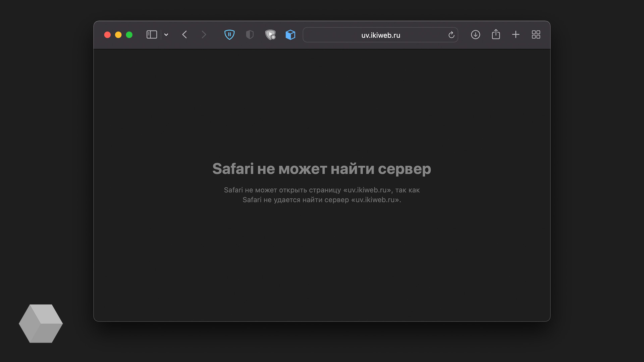
Task: Close the Safari window with red button
Action: pos(107,35)
